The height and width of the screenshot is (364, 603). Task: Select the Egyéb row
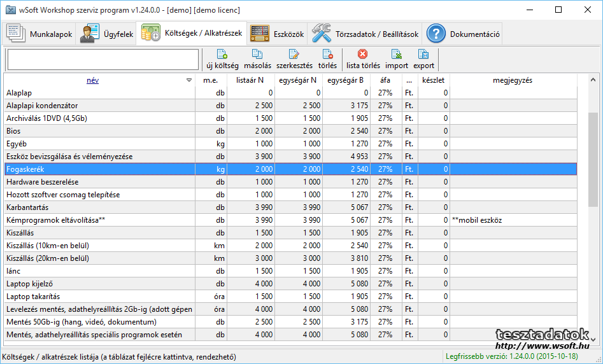[290, 143]
